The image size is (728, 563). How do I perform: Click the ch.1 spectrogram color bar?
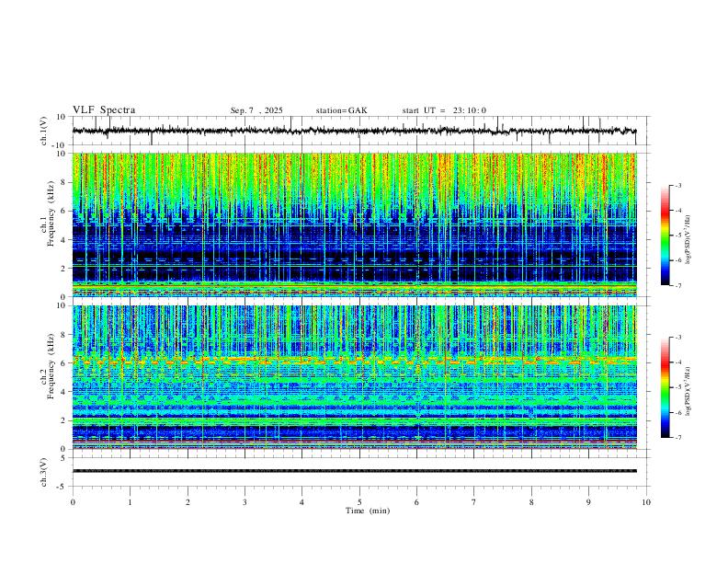[x=665, y=236]
